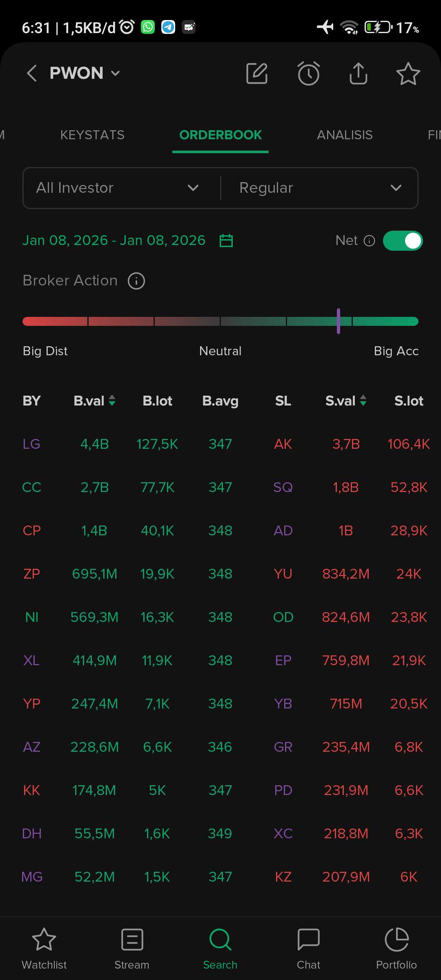Tap the share icon
This screenshot has height=980, width=441.
pos(359,73)
